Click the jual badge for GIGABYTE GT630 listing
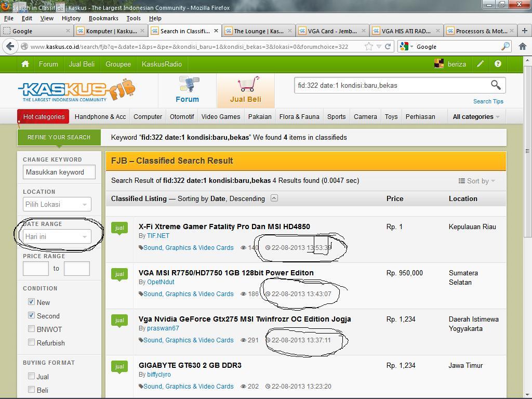Viewport: 532px width, 399px height. click(119, 367)
